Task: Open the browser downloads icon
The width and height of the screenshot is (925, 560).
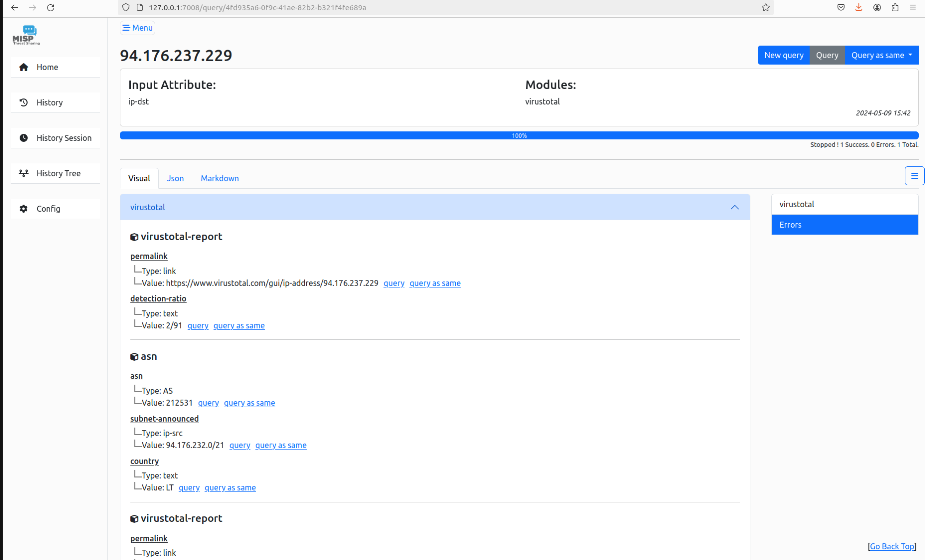Action: click(859, 8)
